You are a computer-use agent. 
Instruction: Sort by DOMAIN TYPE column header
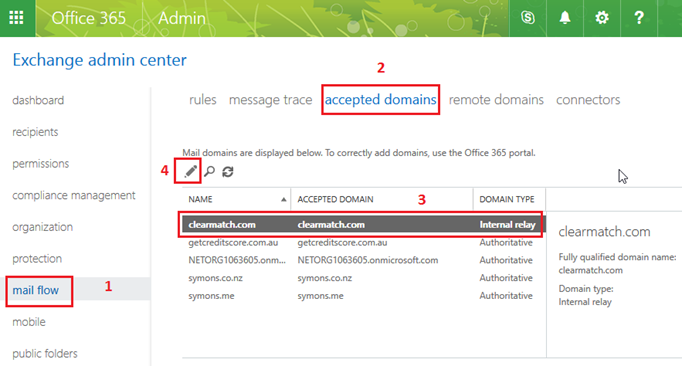click(509, 199)
